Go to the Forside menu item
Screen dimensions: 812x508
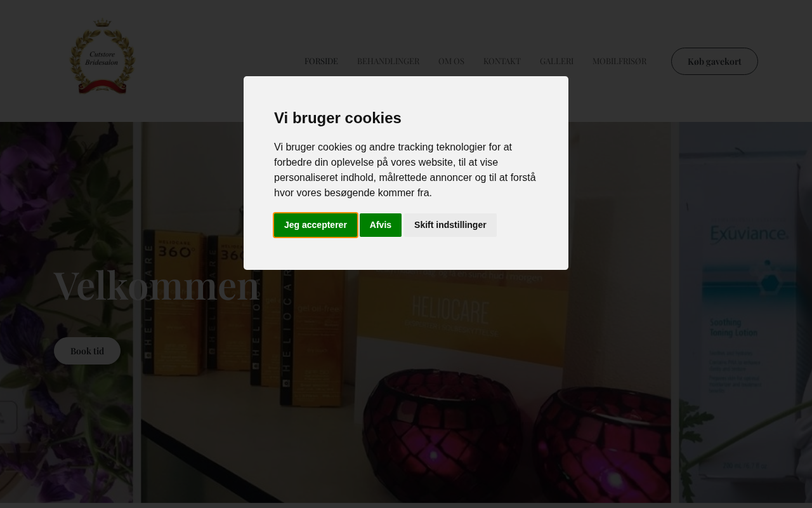click(x=321, y=61)
